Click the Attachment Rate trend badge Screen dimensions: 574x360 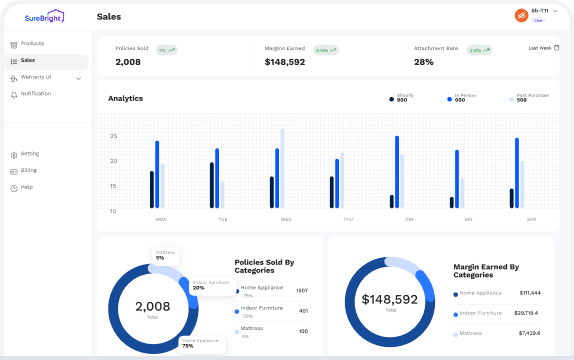pyautogui.click(x=479, y=50)
